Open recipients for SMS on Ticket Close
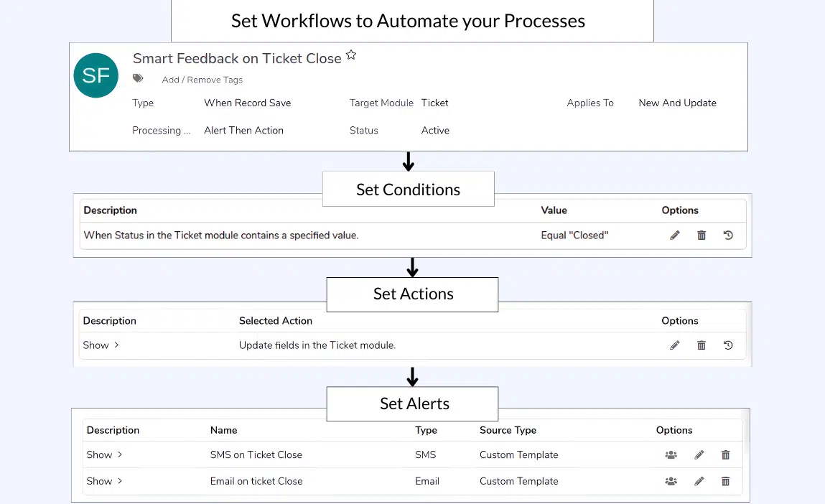Viewport: 825px width, 504px height. pyautogui.click(x=671, y=454)
